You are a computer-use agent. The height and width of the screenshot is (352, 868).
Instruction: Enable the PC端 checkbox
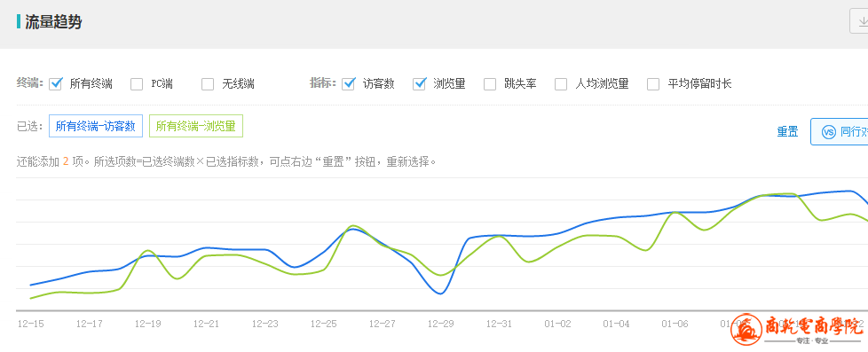(x=137, y=84)
